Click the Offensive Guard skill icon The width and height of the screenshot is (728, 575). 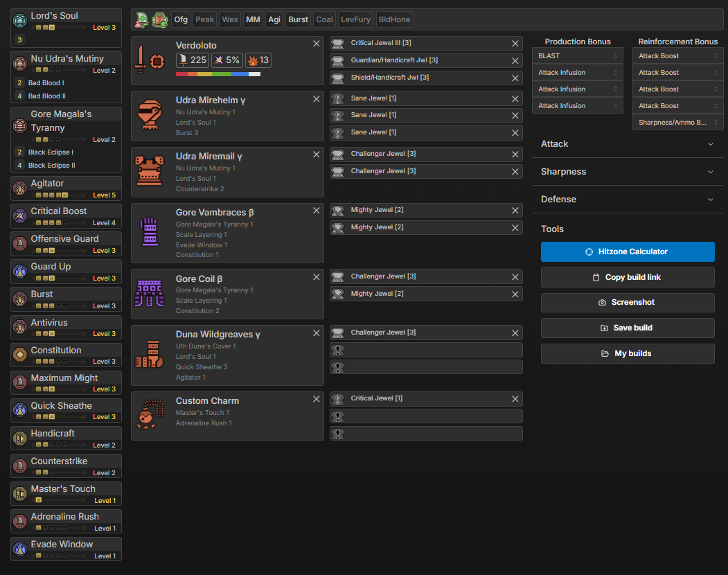(19, 243)
